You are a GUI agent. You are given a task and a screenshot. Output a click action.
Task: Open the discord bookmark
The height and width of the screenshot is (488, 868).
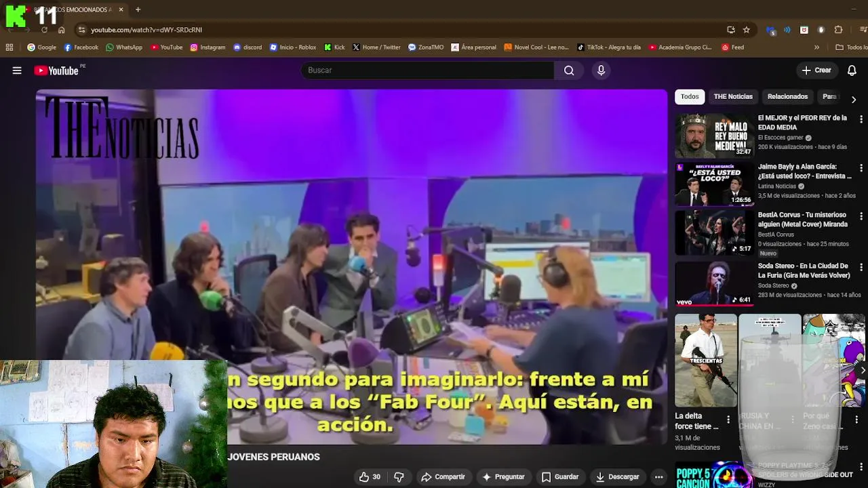coord(248,47)
